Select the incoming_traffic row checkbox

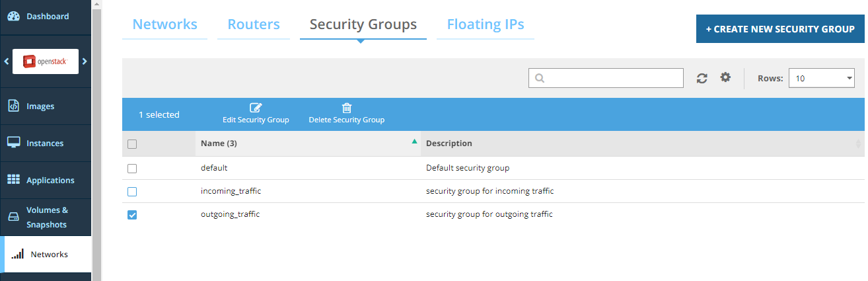click(x=132, y=192)
